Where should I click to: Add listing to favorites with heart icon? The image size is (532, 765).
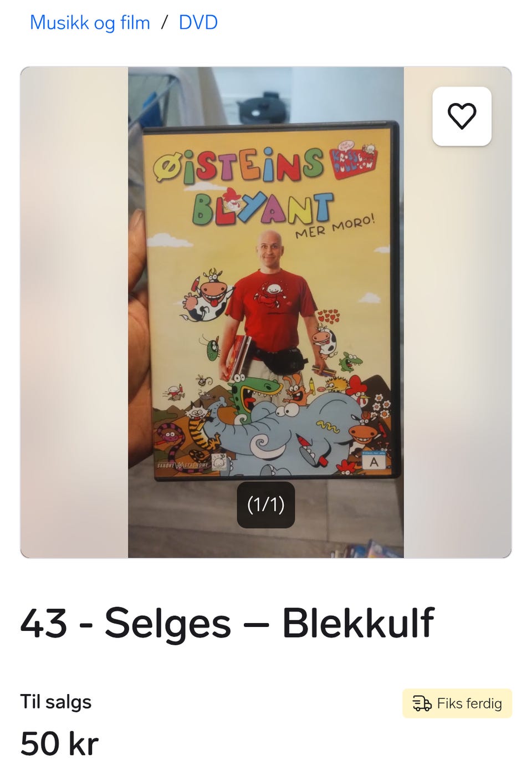point(462,116)
